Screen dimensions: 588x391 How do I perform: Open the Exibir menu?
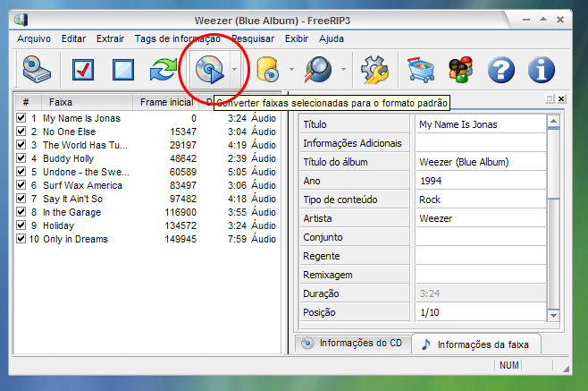[297, 38]
